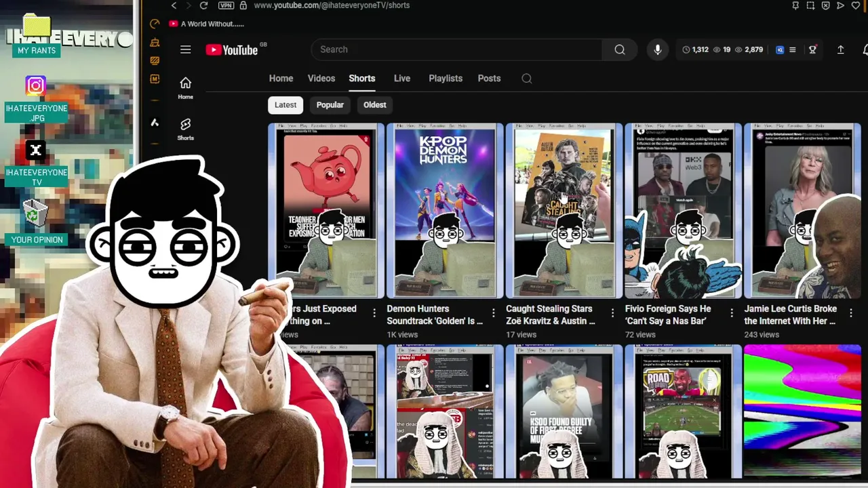The width and height of the screenshot is (868, 488).
Task: Open the red teapot Short thumbnail
Action: tap(326, 211)
